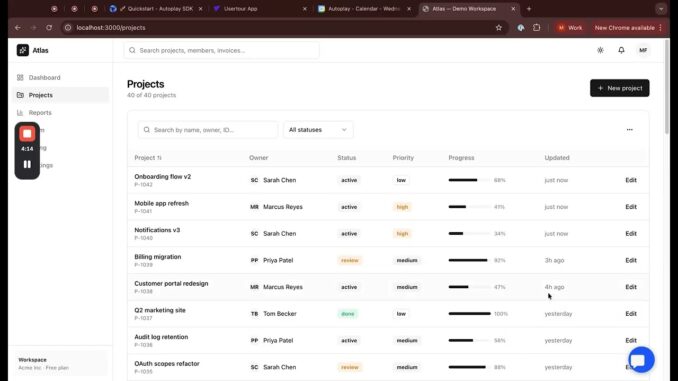Switch to the Quickstart Autoplay SDK tab

coord(156,9)
